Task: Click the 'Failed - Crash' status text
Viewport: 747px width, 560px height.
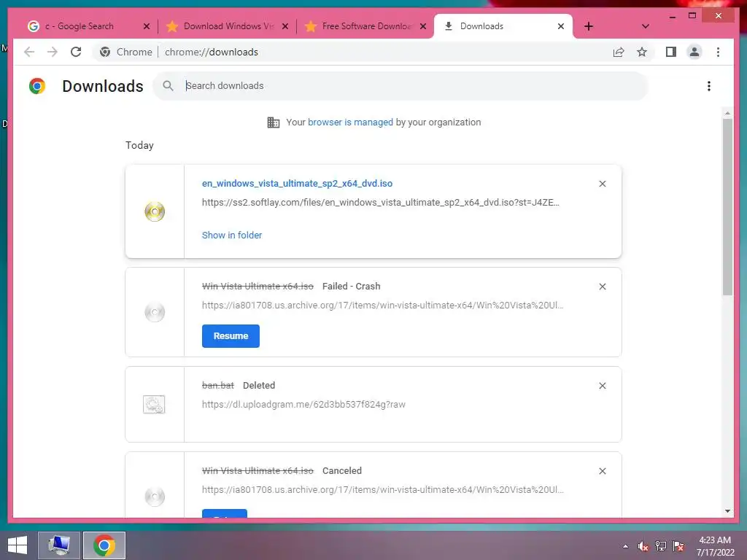Action: pyautogui.click(x=352, y=286)
